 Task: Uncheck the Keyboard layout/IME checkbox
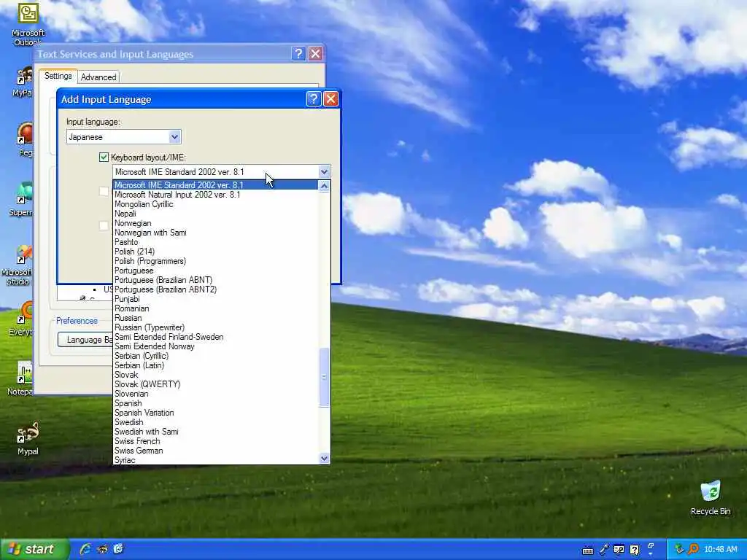[104, 157]
